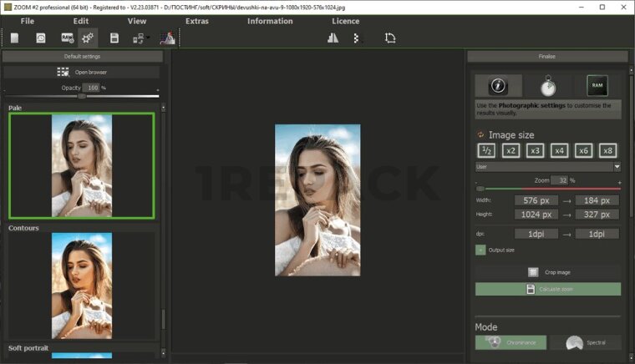Click the floppy disk save icon in toolbar
Screen dimensions: 635x364
point(114,38)
